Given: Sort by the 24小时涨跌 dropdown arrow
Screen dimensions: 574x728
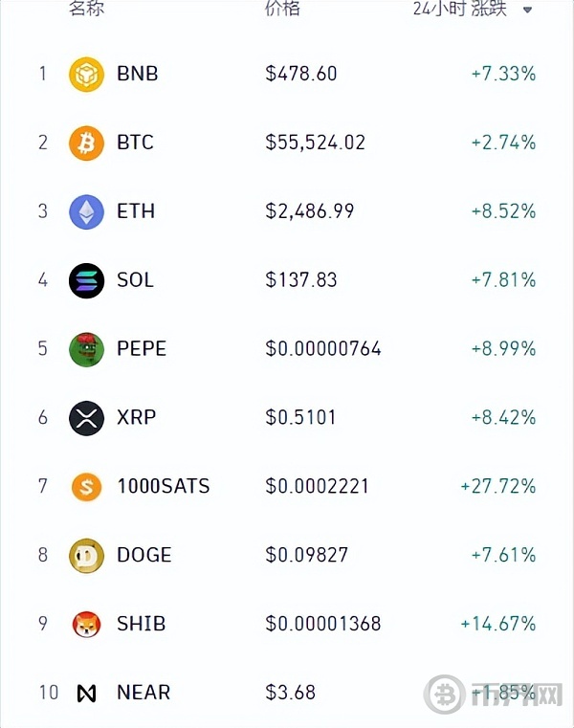Looking at the screenshot, I should click(527, 10).
